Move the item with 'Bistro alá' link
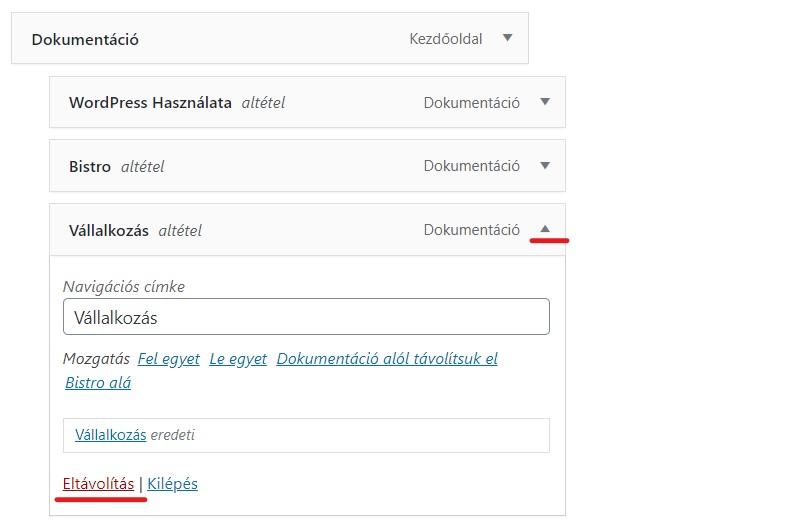 98,382
